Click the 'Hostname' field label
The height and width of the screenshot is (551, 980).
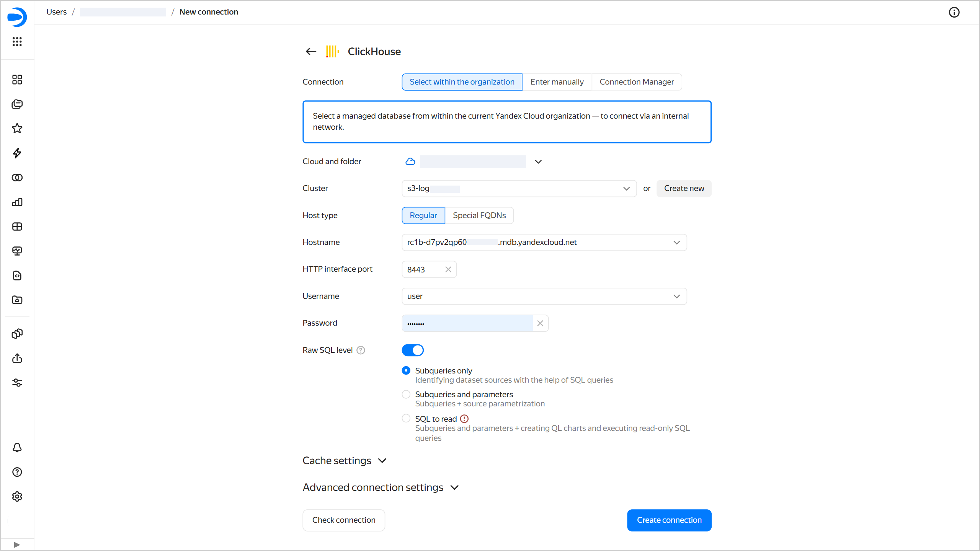[321, 242]
